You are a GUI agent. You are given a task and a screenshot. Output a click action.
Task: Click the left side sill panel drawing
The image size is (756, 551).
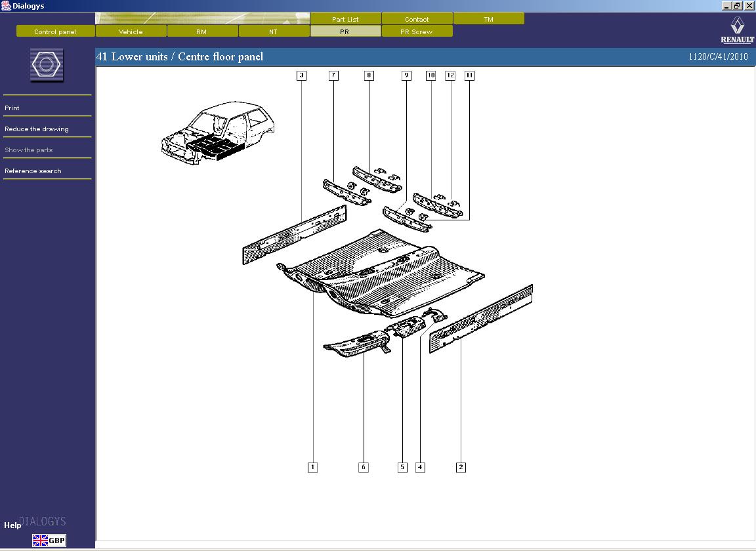(294, 235)
